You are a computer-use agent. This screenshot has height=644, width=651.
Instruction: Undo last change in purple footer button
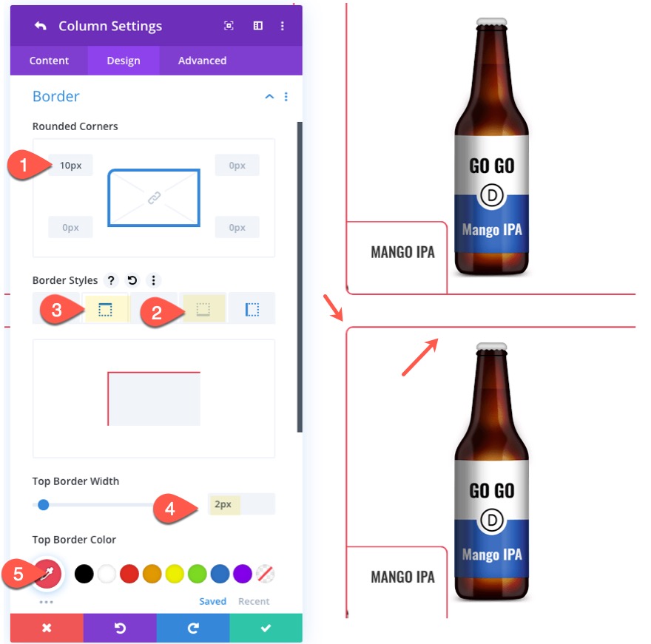coord(120,628)
